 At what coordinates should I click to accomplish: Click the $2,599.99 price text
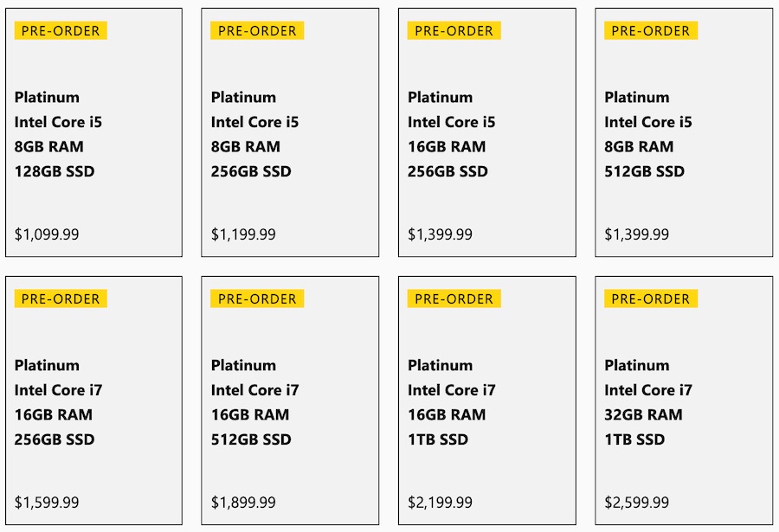pyautogui.click(x=636, y=503)
